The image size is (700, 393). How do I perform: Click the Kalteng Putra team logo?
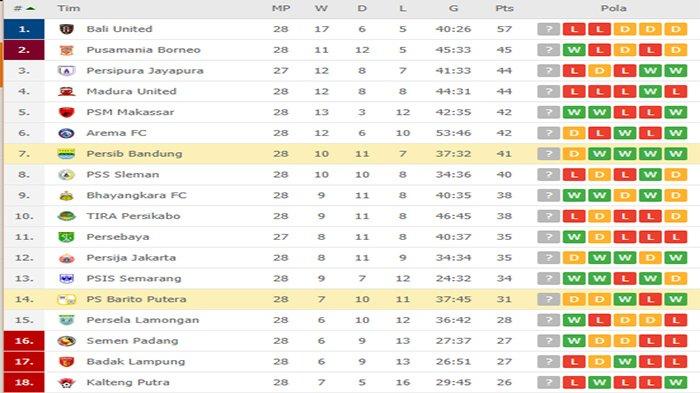(x=67, y=383)
